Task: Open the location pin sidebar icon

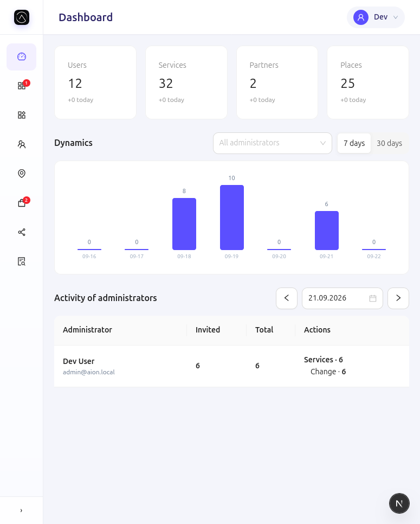Action: [x=21, y=174]
